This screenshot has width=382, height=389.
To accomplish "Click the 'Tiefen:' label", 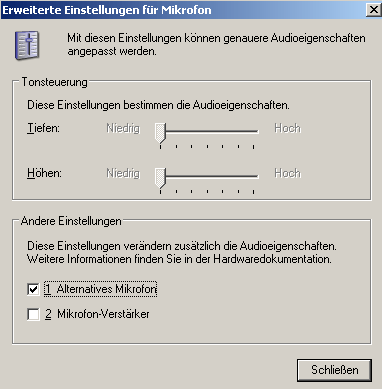I will coord(43,128).
